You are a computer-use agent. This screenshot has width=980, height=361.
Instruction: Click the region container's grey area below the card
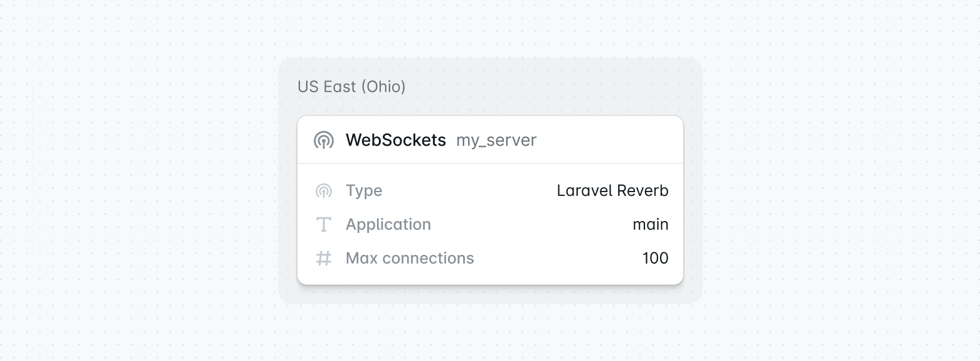(x=489, y=294)
